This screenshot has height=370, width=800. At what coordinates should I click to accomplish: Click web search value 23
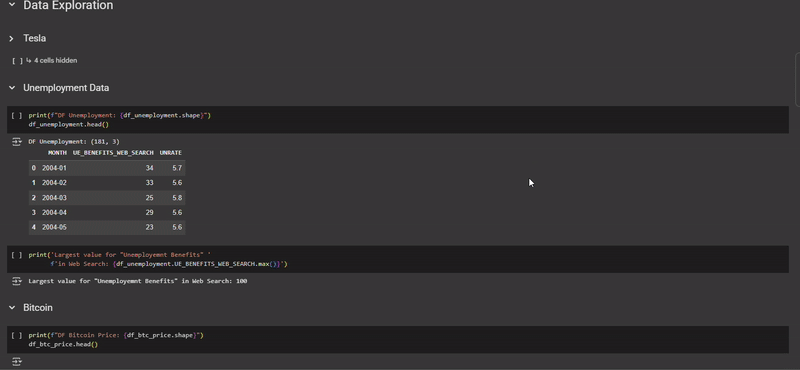149,227
